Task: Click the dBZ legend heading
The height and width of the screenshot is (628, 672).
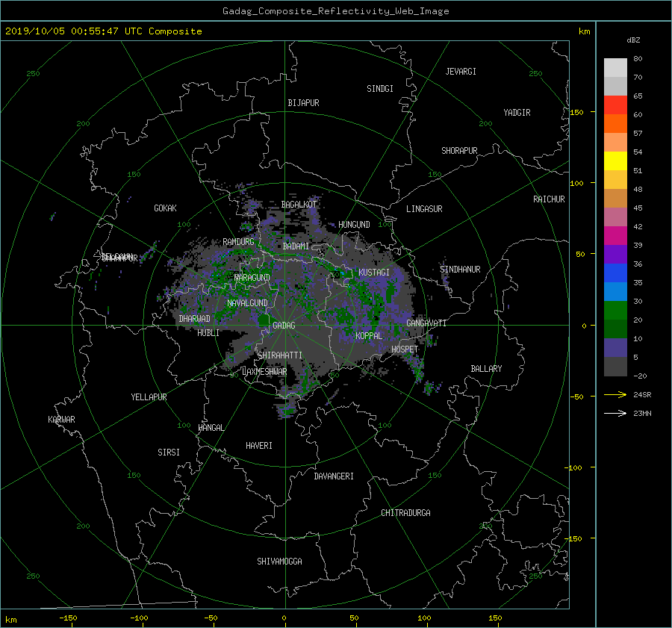Action: (x=633, y=40)
